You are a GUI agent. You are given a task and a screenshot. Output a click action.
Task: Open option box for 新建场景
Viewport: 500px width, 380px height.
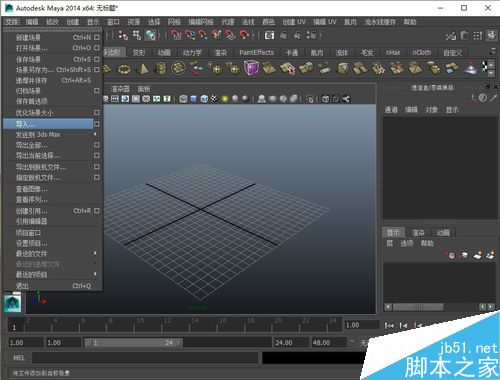[97, 37]
